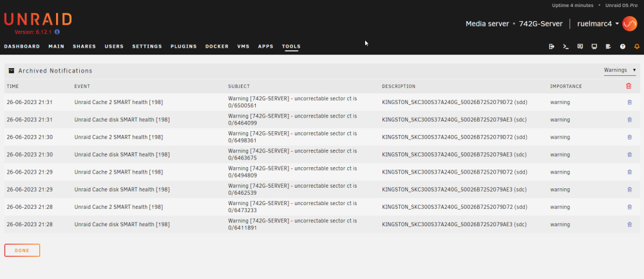Click the subject ending 0/6462539
Image resolution: width=644 pixels, height=279 pixels.
(292, 189)
